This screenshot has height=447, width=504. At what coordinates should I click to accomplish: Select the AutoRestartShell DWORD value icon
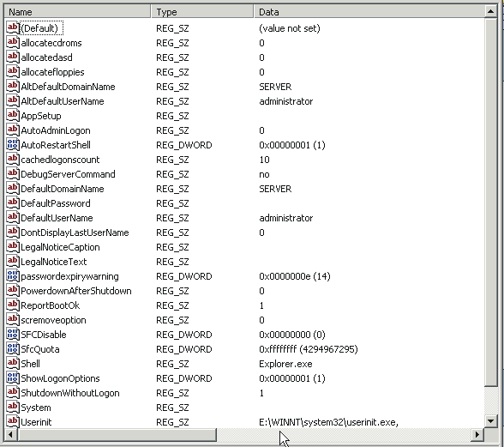click(13, 144)
